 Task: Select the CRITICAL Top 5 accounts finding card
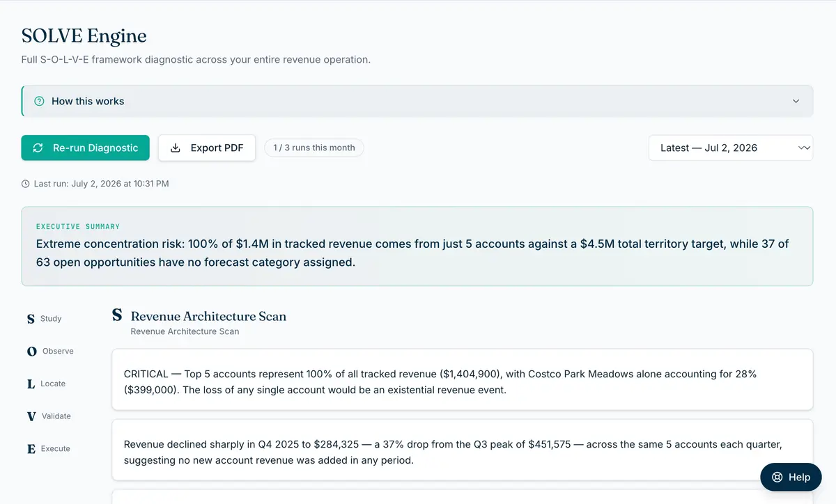point(463,379)
